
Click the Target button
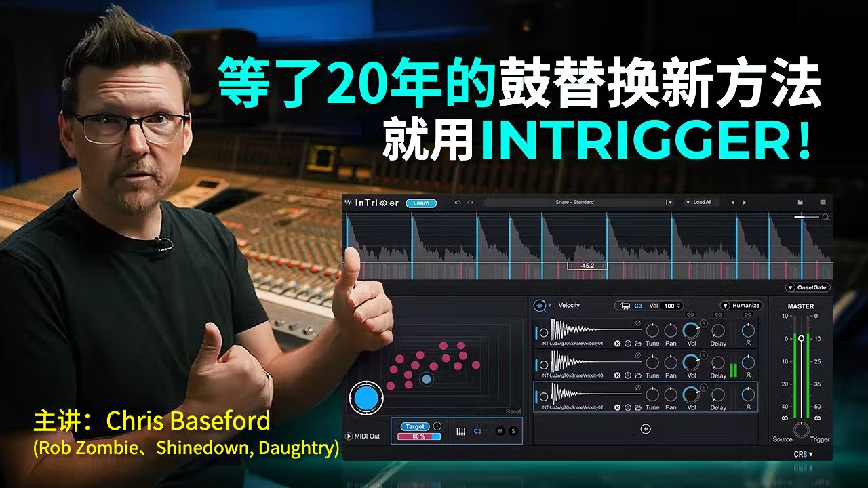(x=415, y=426)
